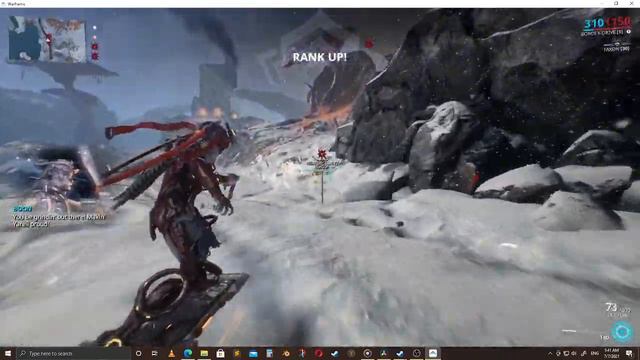Open Microsoft Edge from the taskbar

tap(188, 353)
